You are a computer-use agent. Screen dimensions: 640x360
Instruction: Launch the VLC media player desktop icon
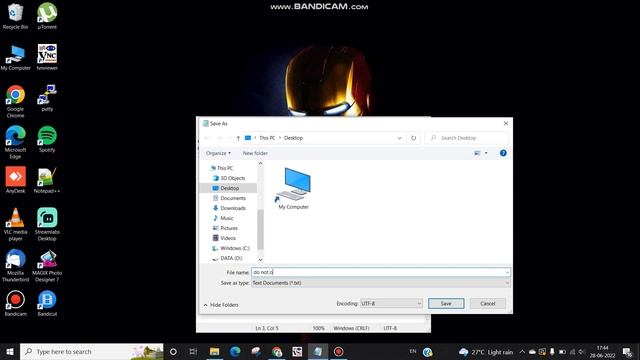[16, 224]
